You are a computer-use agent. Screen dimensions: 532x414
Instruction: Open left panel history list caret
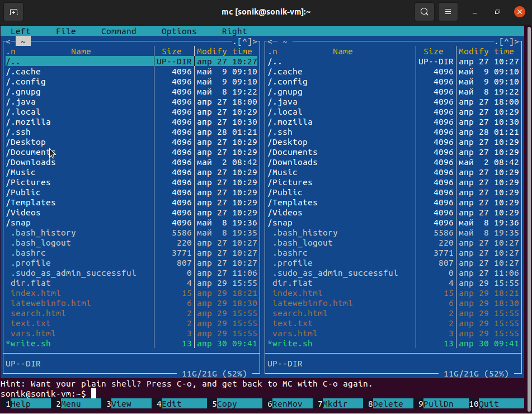click(244, 41)
